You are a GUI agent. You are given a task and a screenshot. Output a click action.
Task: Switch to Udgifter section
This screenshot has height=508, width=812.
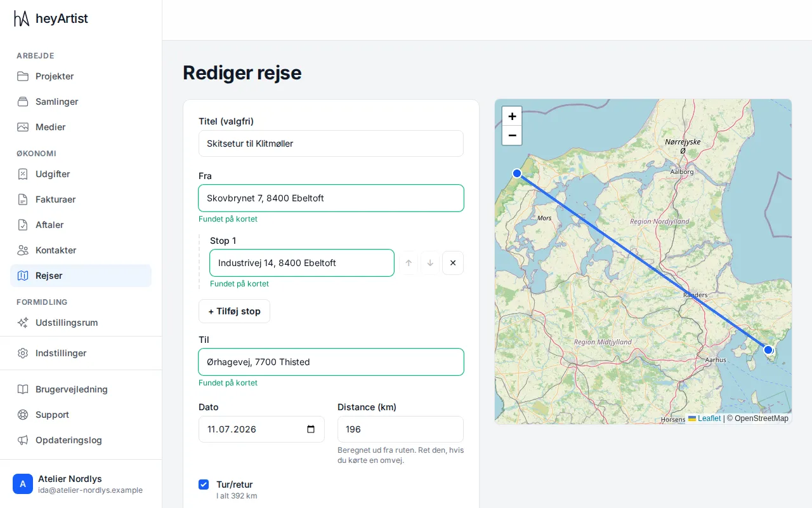point(81,174)
